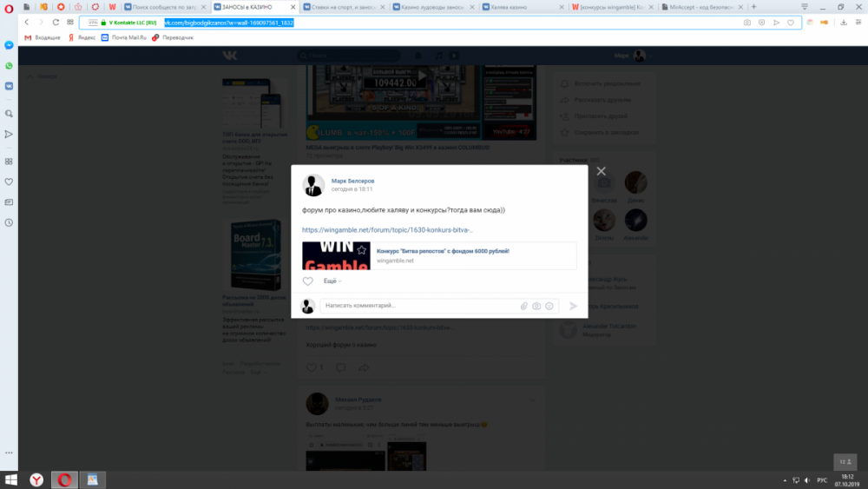
Task: Click VK logo in header
Action: click(x=230, y=56)
